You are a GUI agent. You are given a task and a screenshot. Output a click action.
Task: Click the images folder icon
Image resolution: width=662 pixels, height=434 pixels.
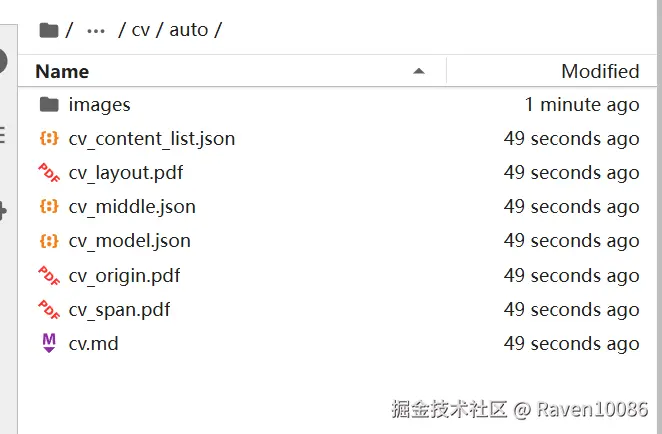[x=49, y=104]
